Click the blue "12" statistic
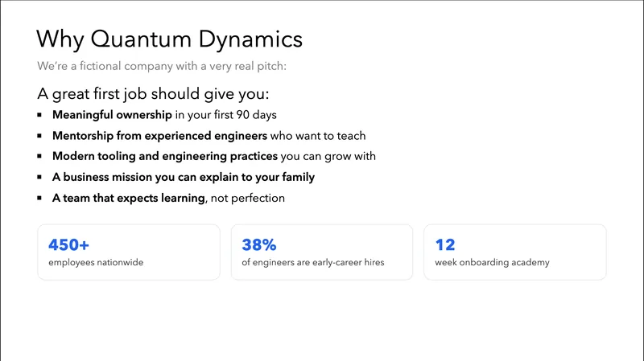 click(444, 244)
